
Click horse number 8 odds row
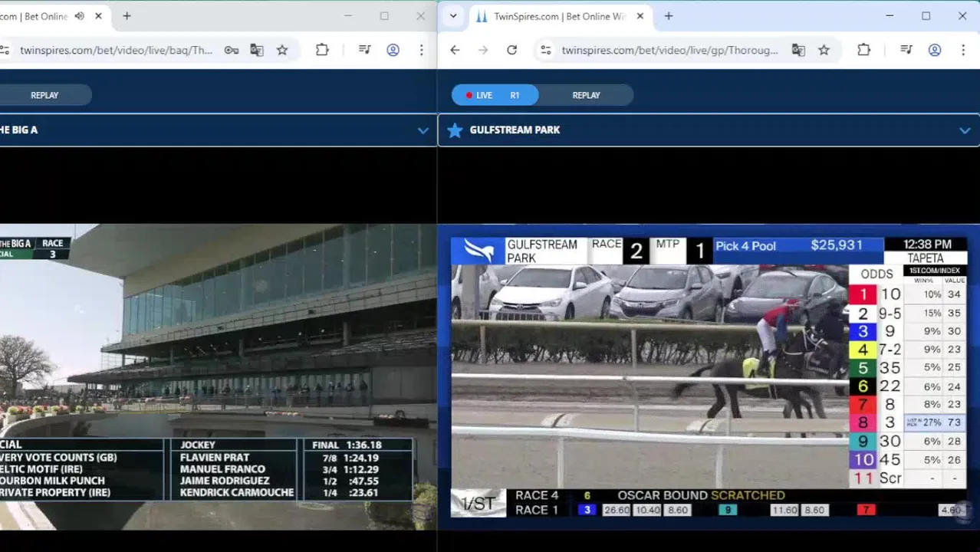coord(908,422)
